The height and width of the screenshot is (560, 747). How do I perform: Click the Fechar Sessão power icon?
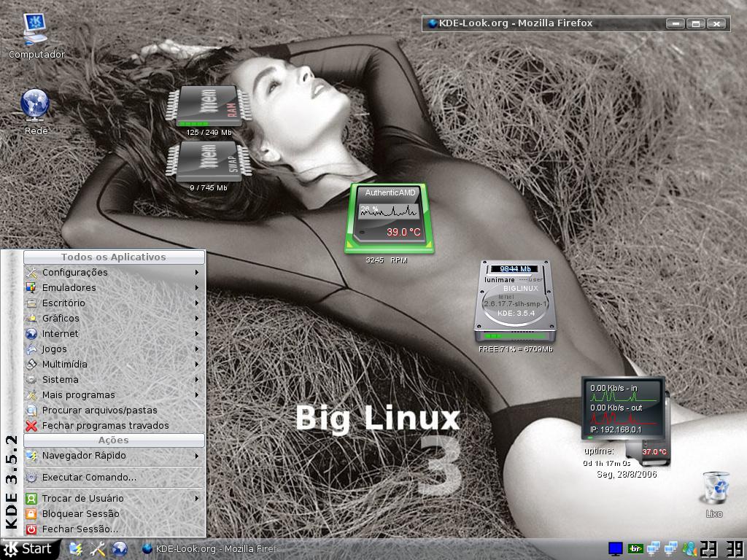(31, 529)
